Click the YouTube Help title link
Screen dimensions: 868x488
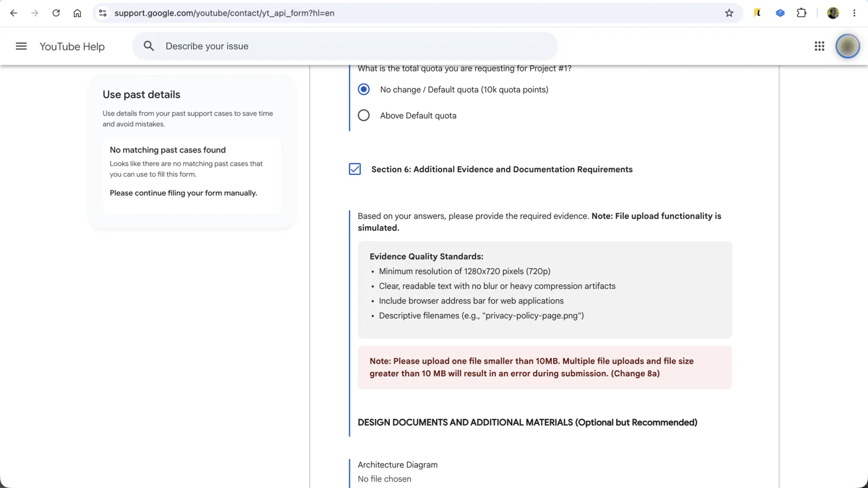72,47
